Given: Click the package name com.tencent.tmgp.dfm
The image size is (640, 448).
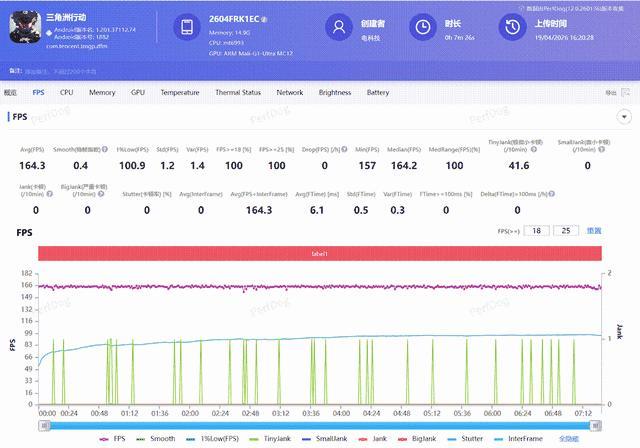Looking at the screenshot, I should click(x=77, y=46).
